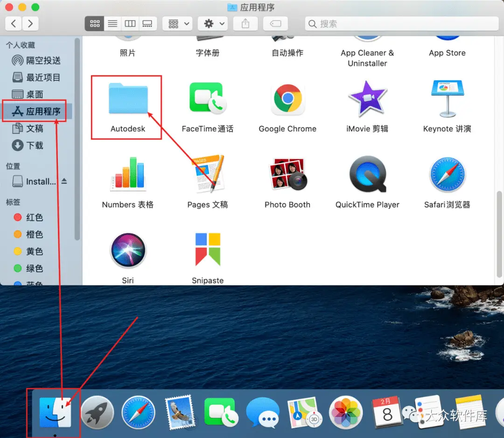This screenshot has width=504, height=438.
Task: Open Launchpad from the Dock
Action: pyautogui.click(x=97, y=413)
